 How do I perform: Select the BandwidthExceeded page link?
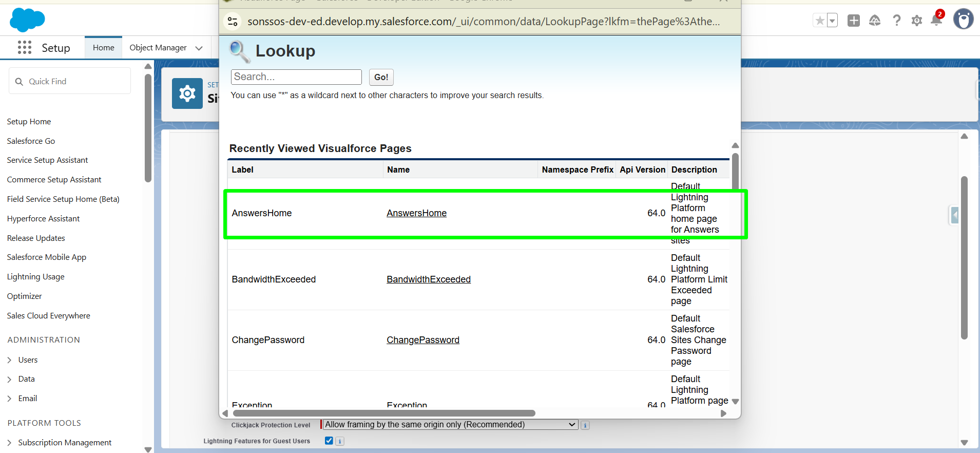click(x=429, y=279)
